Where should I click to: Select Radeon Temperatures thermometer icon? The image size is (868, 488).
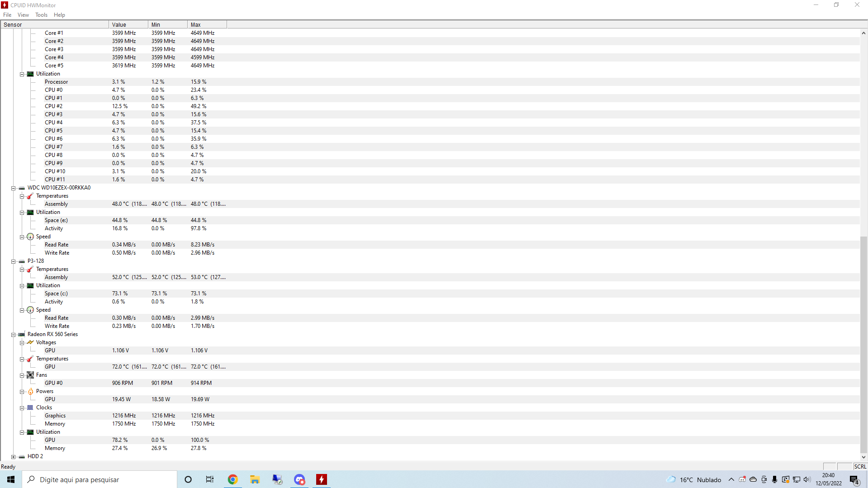click(30, 359)
